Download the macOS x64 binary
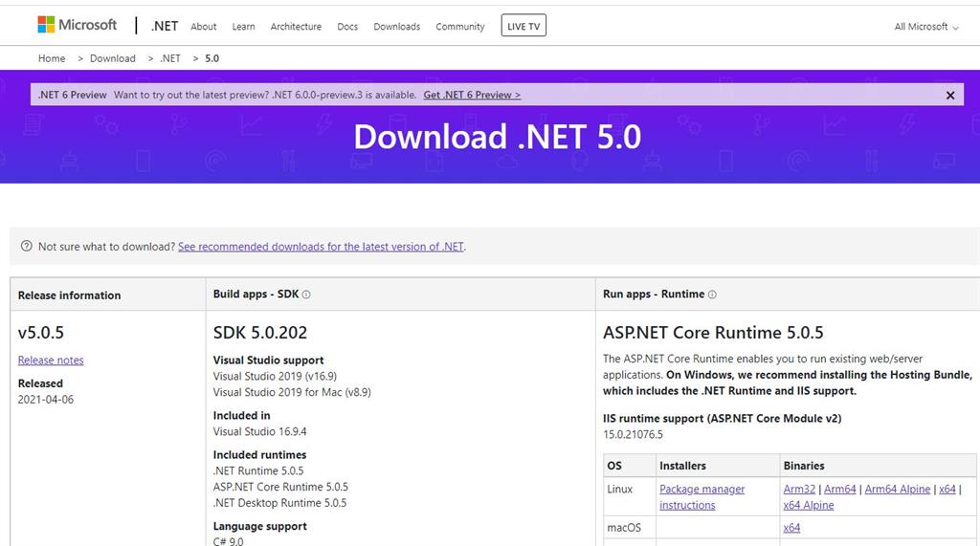Viewport: 980px width, 546px height. click(791, 527)
